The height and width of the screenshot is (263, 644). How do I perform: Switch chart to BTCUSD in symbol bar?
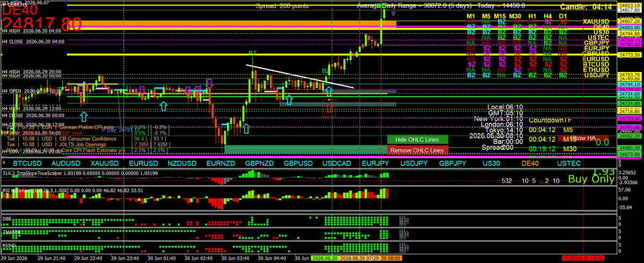point(27,163)
